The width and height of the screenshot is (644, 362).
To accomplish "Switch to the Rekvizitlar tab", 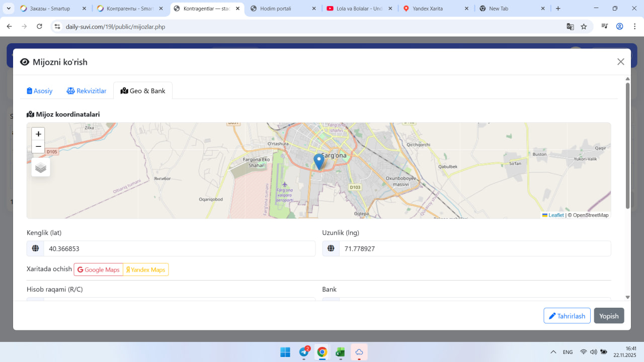I will [x=87, y=91].
